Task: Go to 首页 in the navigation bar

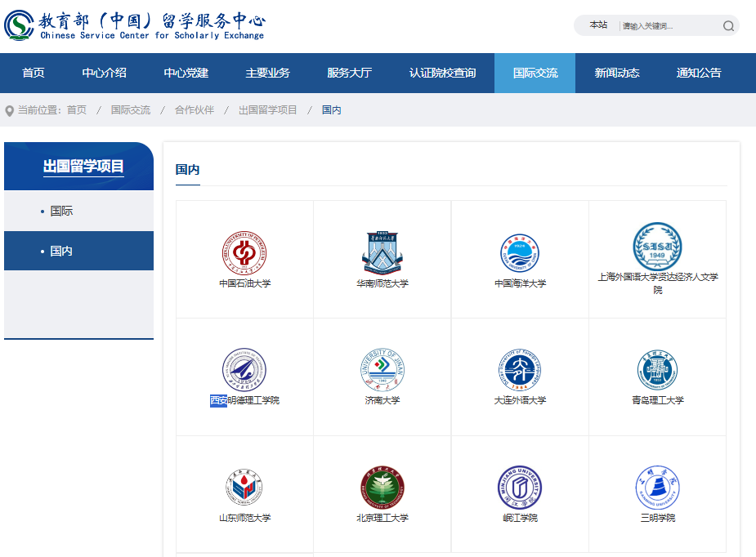Action: click(x=34, y=73)
